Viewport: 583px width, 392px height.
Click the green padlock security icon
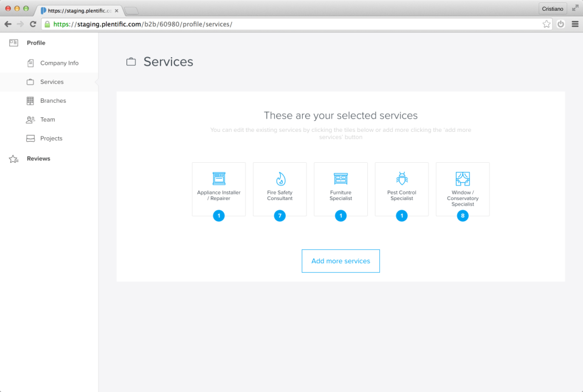point(47,24)
